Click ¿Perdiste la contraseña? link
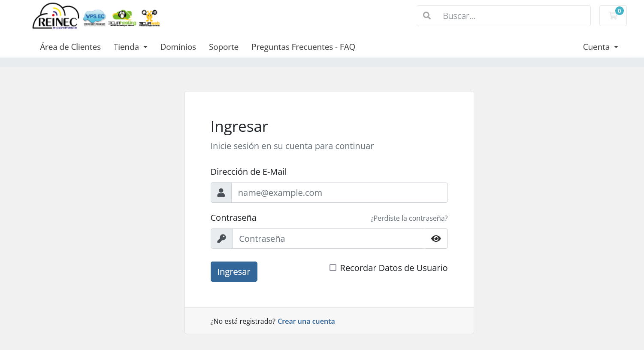The height and width of the screenshot is (350, 644). click(x=409, y=218)
